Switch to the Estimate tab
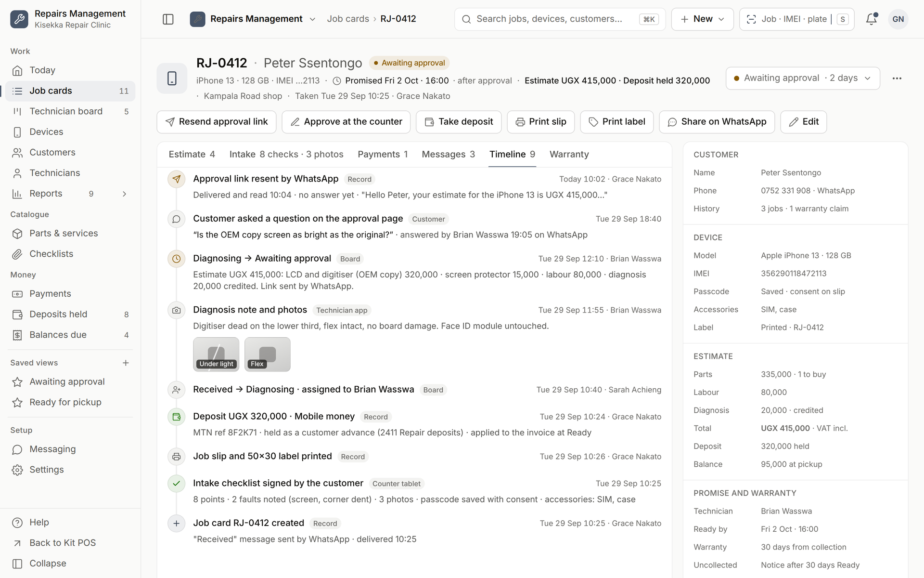This screenshot has height=578, width=924. [x=192, y=154]
